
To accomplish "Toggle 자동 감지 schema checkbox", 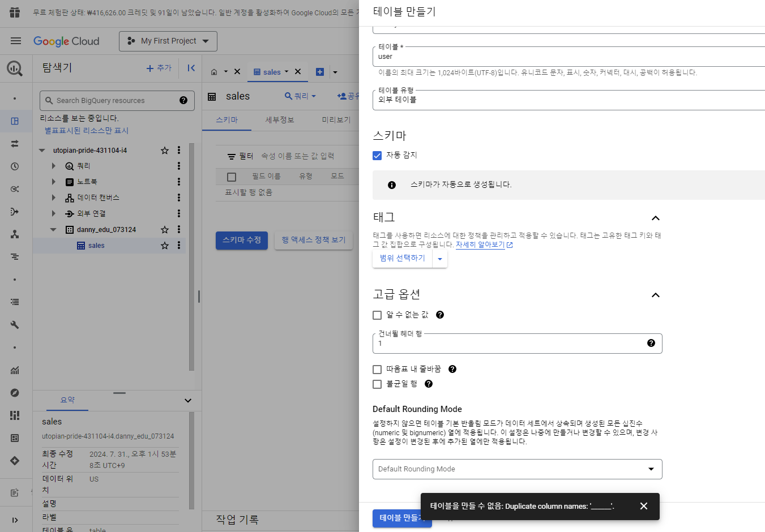I will pos(377,156).
